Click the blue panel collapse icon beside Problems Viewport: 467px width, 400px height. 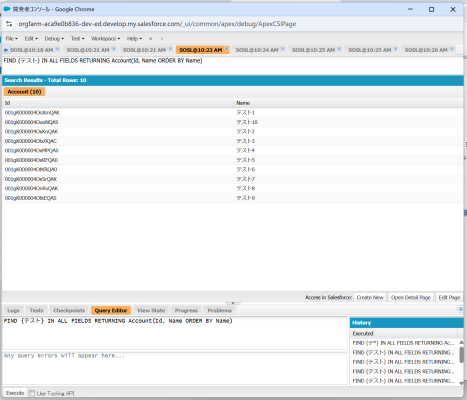click(x=460, y=309)
